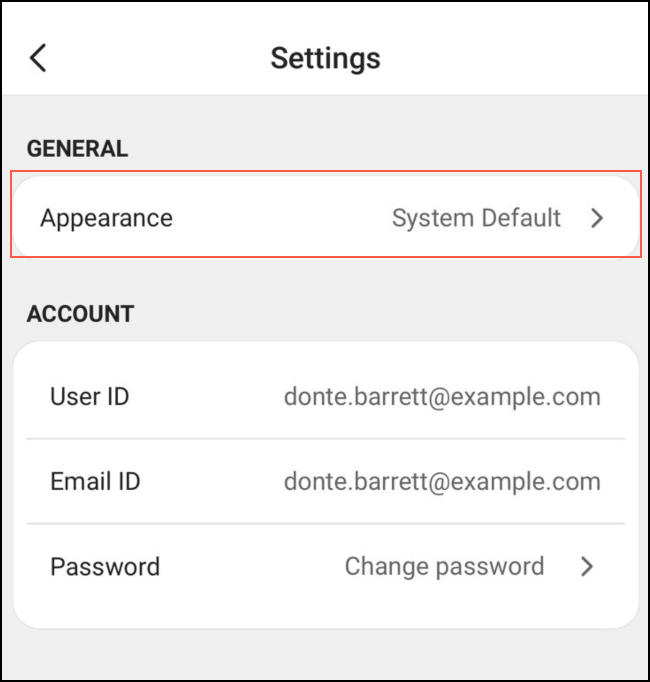
Task: Select the User ID email address value
Action: (x=442, y=397)
